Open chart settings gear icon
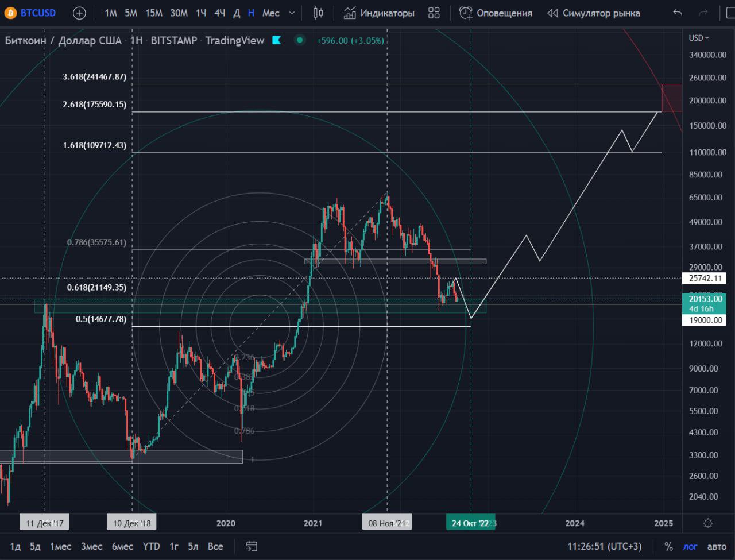This screenshot has height=560, width=735. tap(708, 523)
